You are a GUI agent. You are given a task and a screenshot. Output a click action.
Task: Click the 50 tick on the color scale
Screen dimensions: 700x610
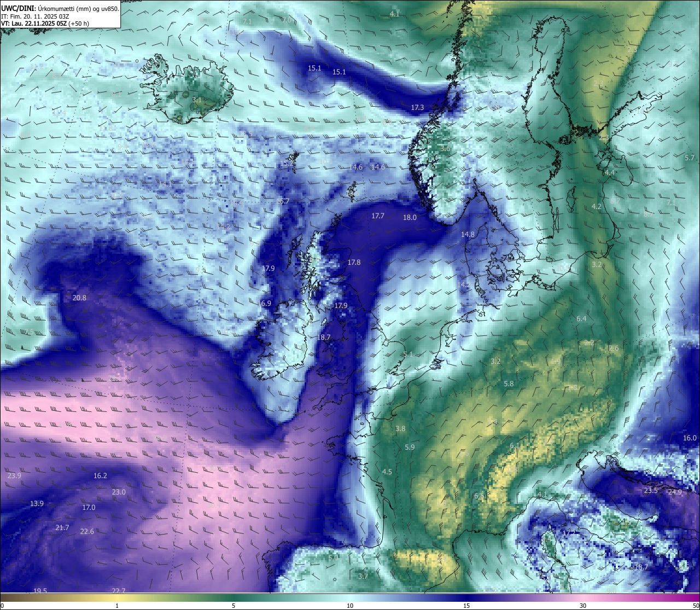tap(696, 606)
